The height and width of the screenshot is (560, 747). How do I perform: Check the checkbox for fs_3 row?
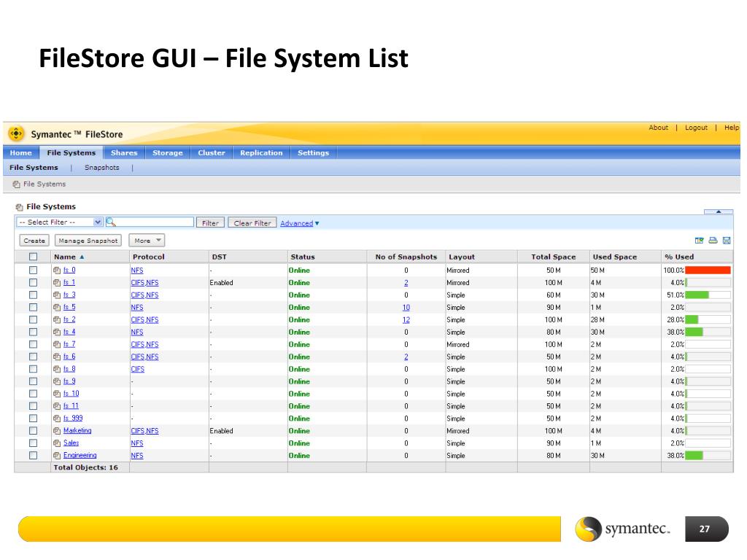(x=33, y=295)
